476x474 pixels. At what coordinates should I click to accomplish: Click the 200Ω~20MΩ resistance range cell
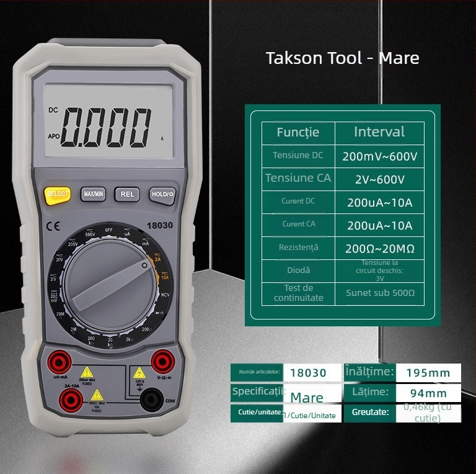379,249
